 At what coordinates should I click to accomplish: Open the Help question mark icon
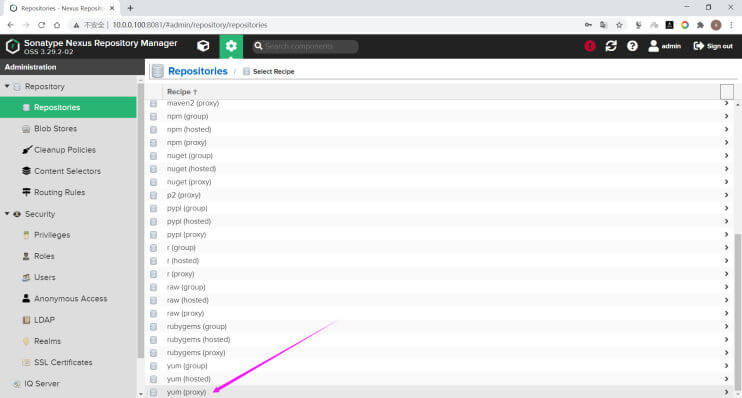click(632, 46)
